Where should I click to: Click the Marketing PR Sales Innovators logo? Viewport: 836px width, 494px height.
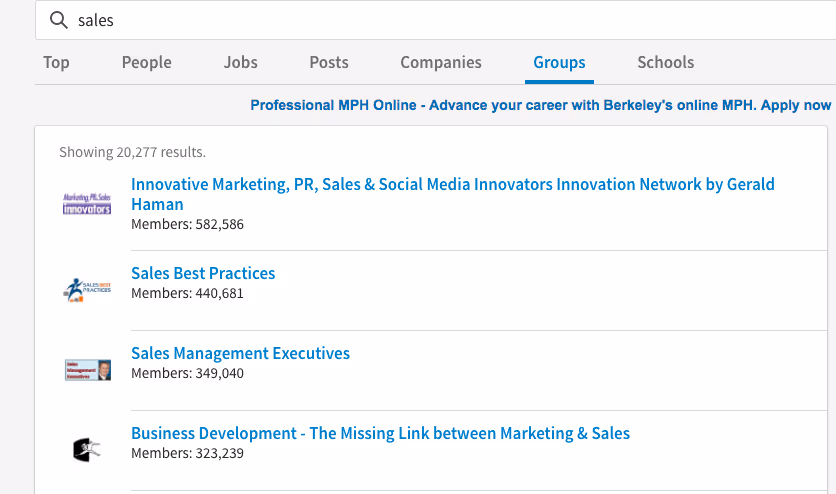click(x=87, y=204)
